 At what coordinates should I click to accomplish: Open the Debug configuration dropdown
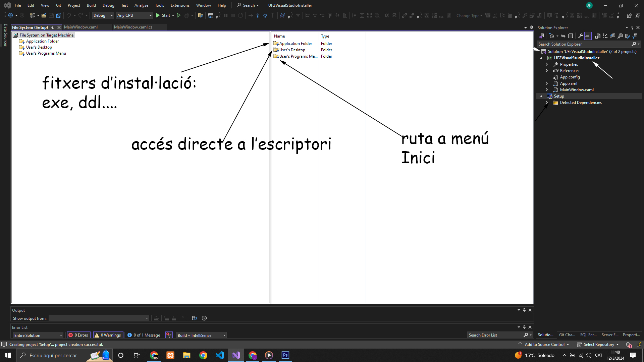(103, 15)
